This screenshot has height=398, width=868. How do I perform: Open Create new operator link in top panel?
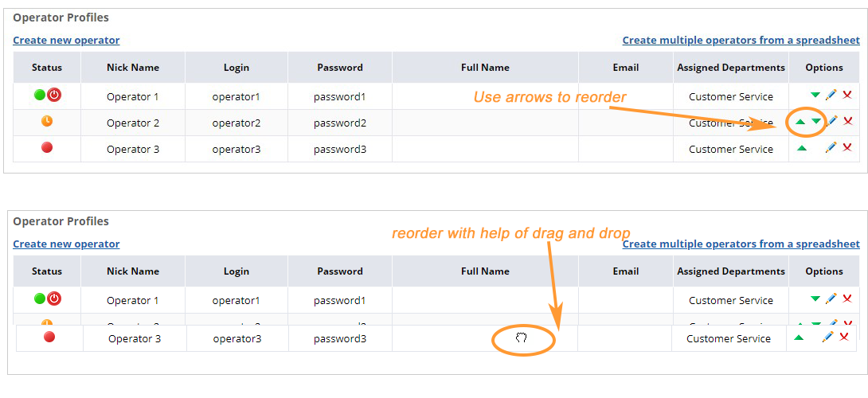pyautogui.click(x=66, y=41)
